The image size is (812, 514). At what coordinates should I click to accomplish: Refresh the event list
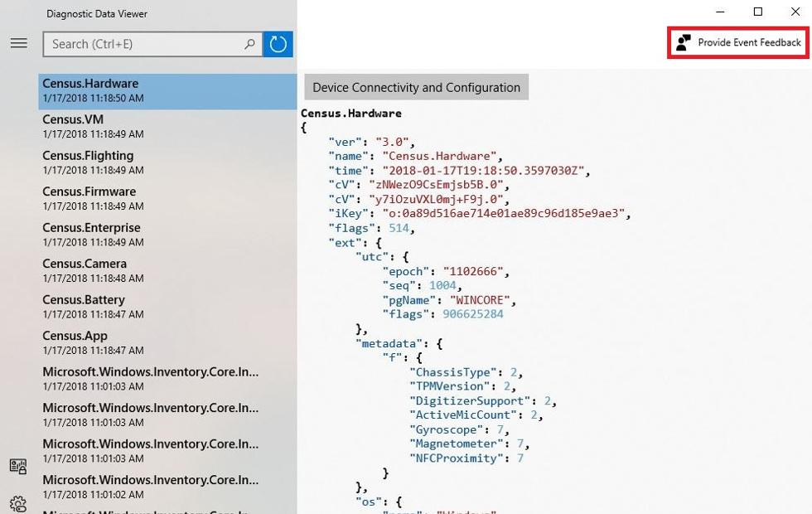(x=278, y=44)
